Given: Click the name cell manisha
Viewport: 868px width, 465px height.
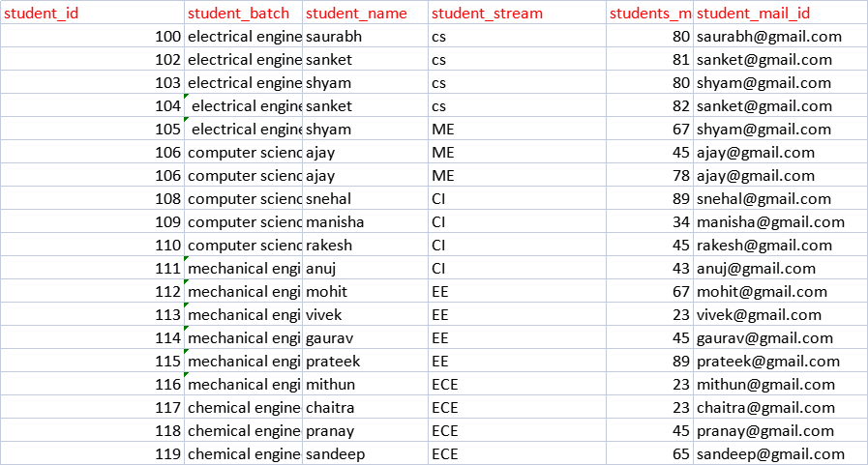Looking at the screenshot, I should [x=365, y=221].
